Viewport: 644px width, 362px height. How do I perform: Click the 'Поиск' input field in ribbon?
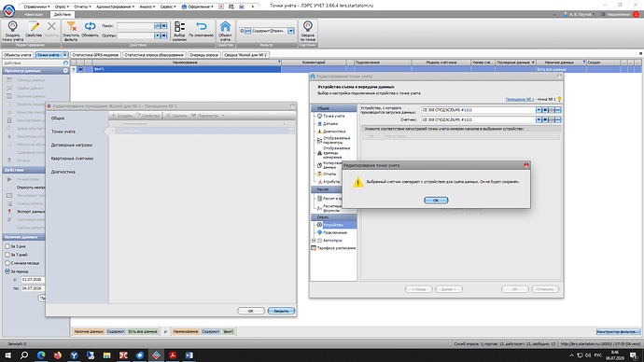[x=135, y=26]
